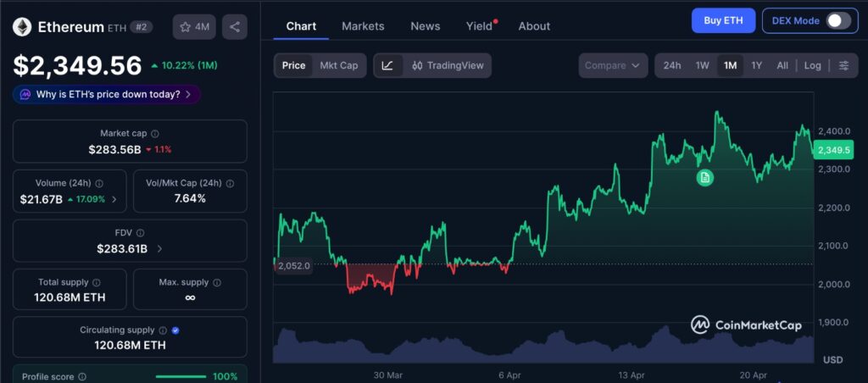The image size is (868, 383).
Task: Click the $283.61B FDV value
Action: (122, 249)
